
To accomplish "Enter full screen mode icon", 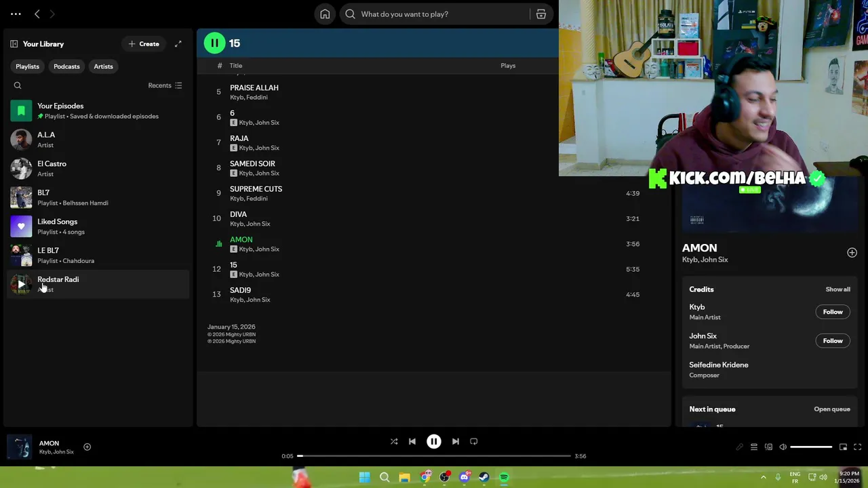I will [x=857, y=447].
